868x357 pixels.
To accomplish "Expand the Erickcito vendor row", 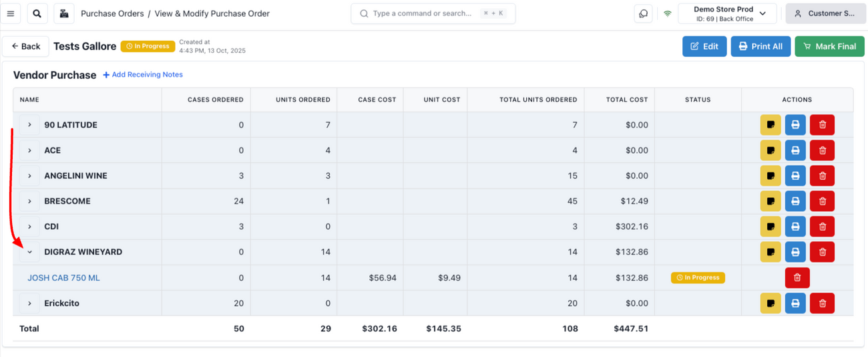I will tap(29, 304).
